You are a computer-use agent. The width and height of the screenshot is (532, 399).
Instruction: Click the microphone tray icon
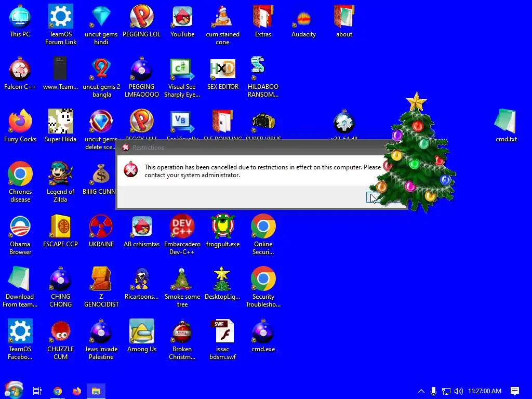point(433,391)
